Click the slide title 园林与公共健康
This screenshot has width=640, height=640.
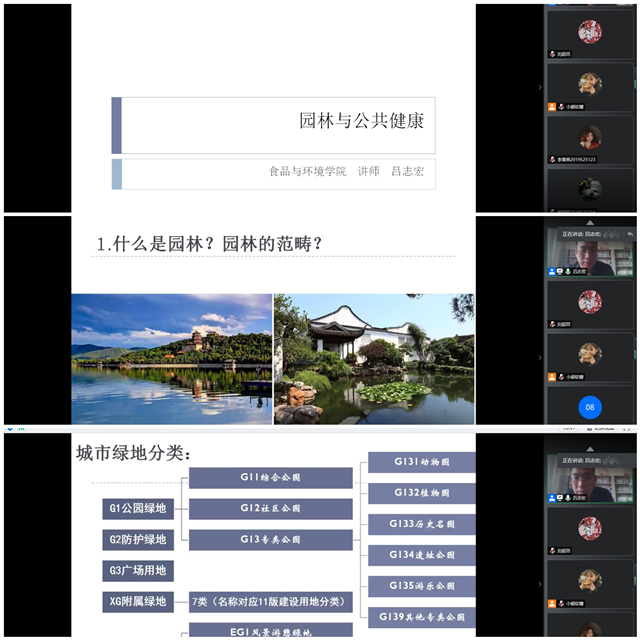point(361,121)
